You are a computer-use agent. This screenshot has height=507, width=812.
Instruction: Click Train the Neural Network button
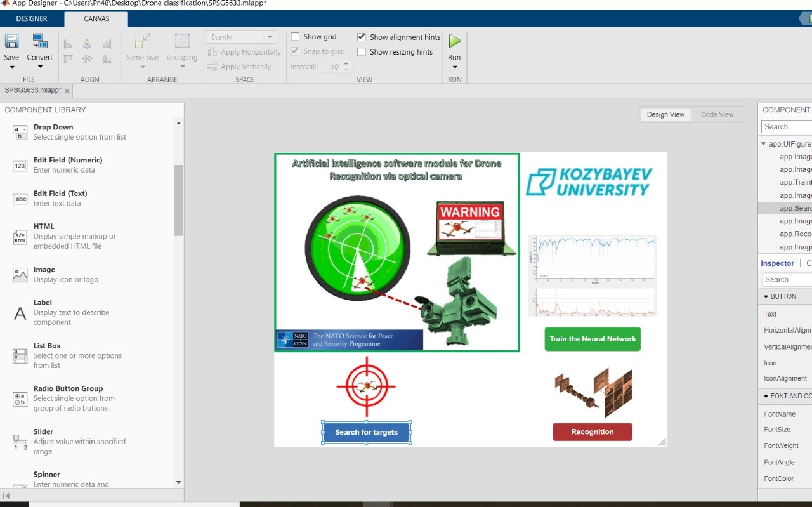coord(593,339)
